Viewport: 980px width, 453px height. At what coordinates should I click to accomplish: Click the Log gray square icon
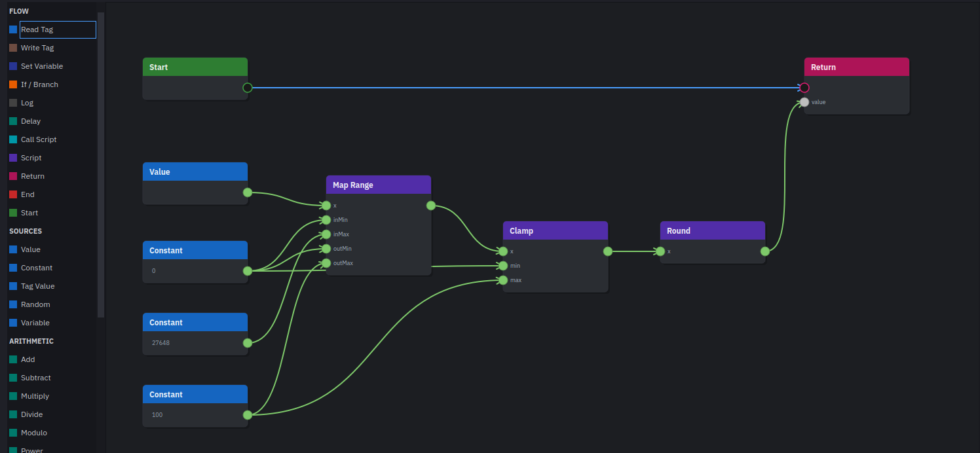coord(13,103)
